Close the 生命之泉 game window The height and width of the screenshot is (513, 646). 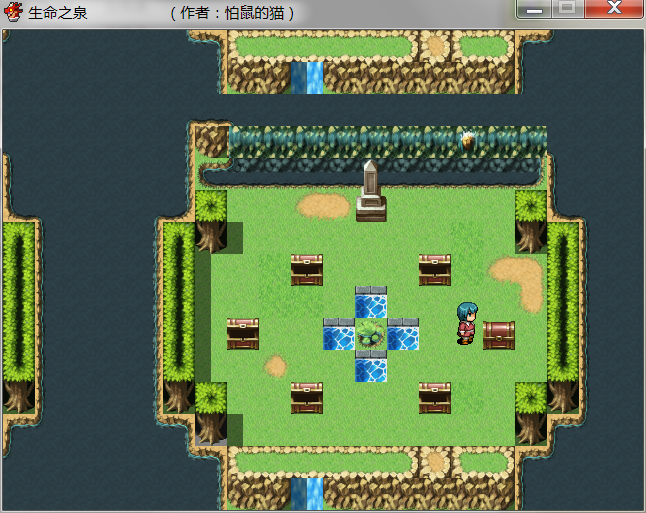[x=614, y=9]
